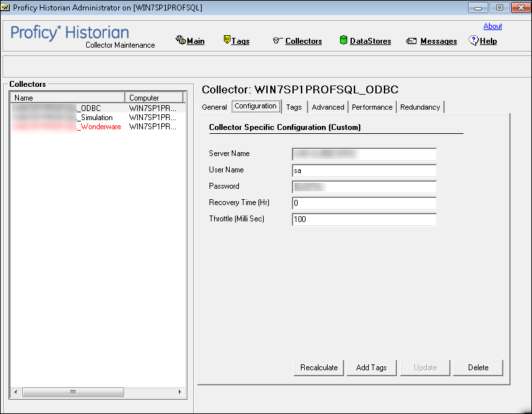The height and width of the screenshot is (414, 532).
Task: Click the Main gears icon
Action: point(180,40)
